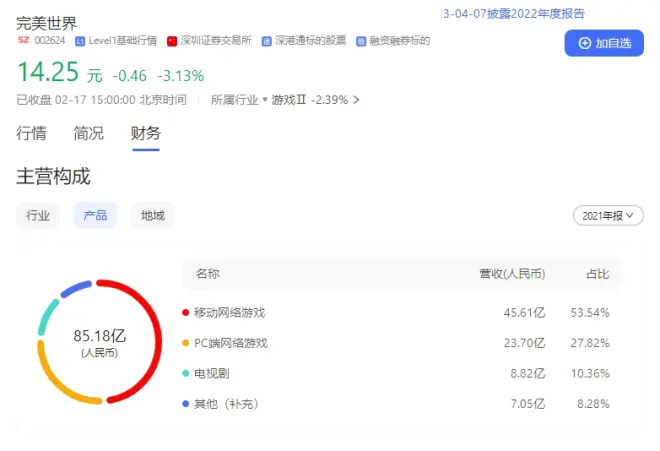
Task: Open the 披露2022年度报告 notice link
Action: tap(512, 14)
